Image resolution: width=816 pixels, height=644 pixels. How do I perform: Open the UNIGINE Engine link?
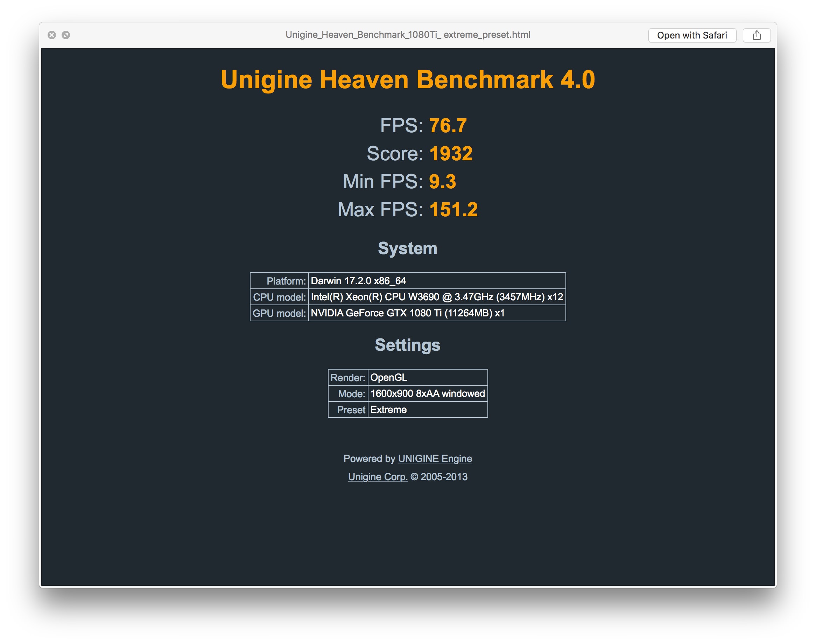pyautogui.click(x=435, y=458)
